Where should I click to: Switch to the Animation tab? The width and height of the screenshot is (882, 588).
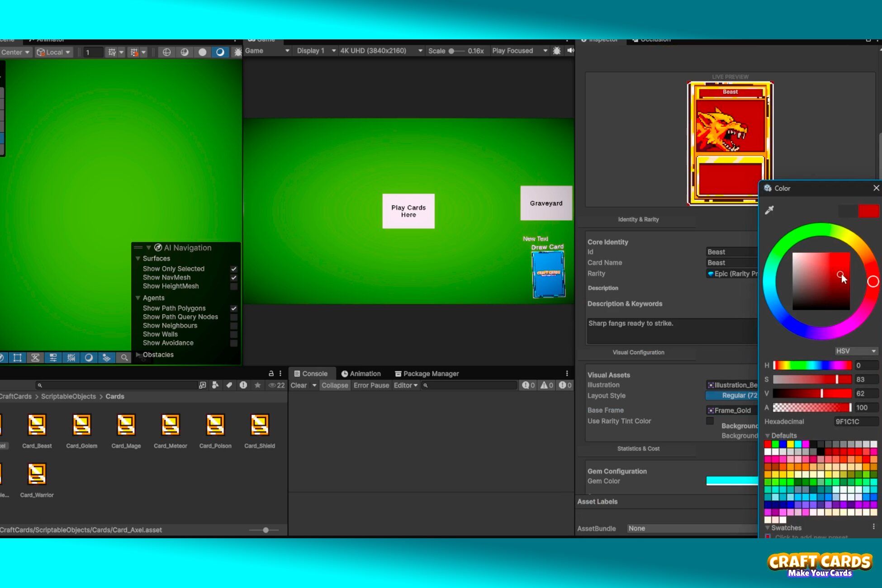coord(361,373)
